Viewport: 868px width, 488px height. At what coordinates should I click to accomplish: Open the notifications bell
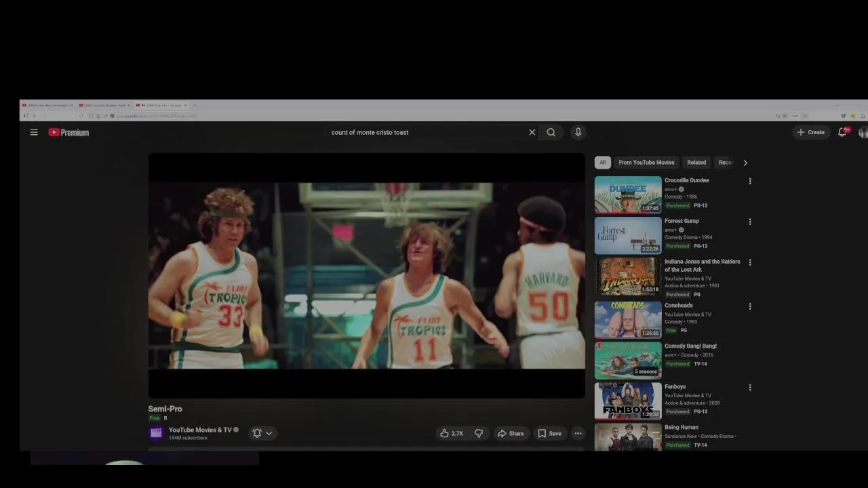(x=843, y=132)
